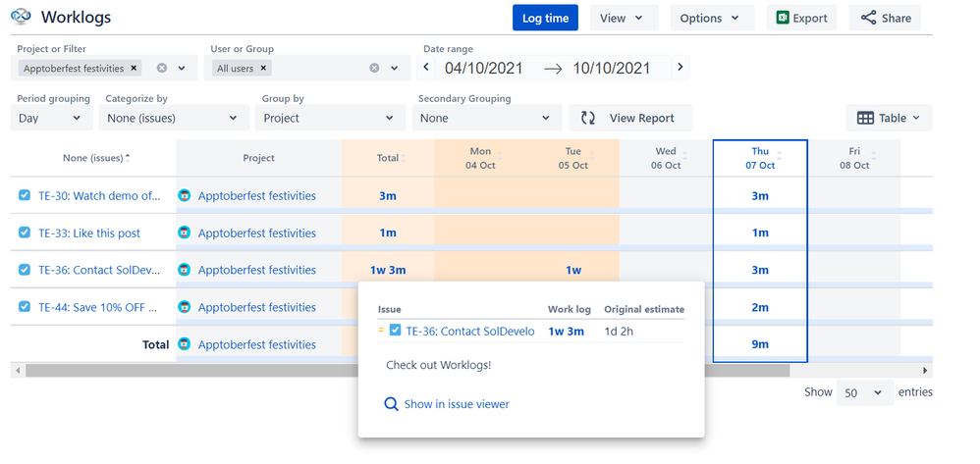Click project icon in TE-30 row
The width and height of the screenshot is (980, 464).
pos(184,195)
